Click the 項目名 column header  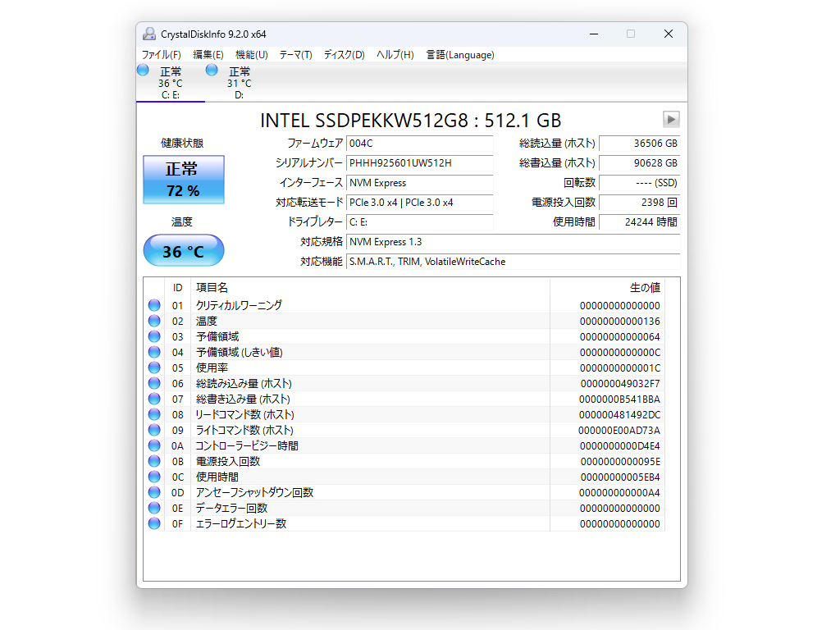pyautogui.click(x=370, y=288)
